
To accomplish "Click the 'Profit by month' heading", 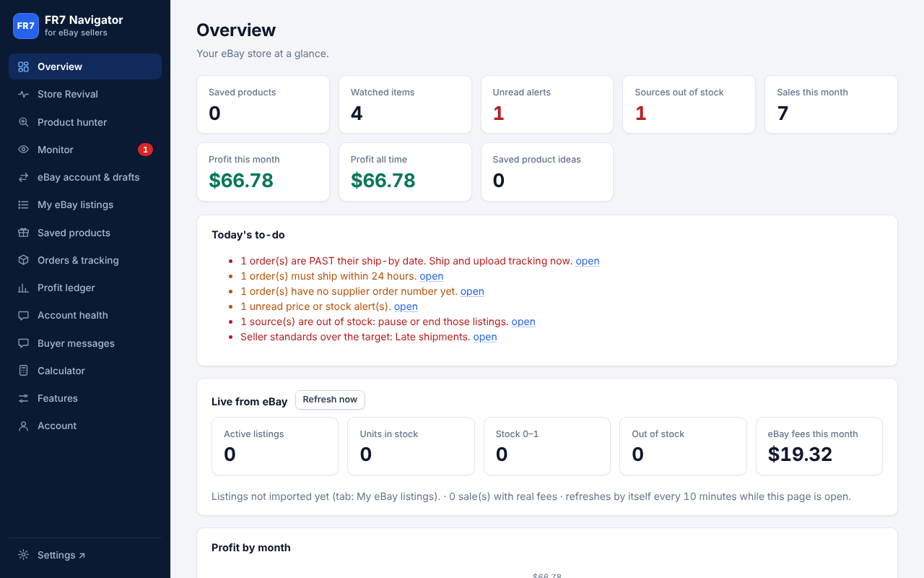I will point(251,548).
